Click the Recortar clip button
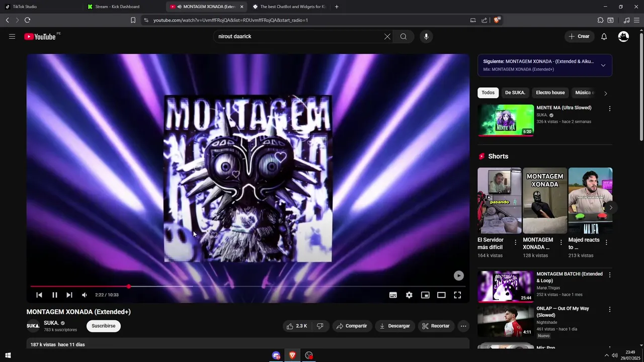Viewport: 644px width, 362px height. (x=436, y=326)
